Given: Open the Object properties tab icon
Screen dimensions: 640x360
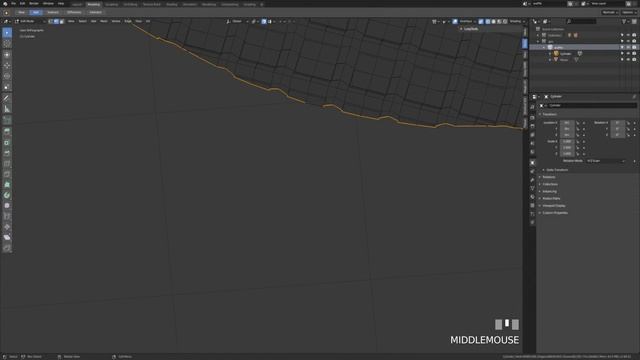Looking at the screenshot, I should coord(532,163).
